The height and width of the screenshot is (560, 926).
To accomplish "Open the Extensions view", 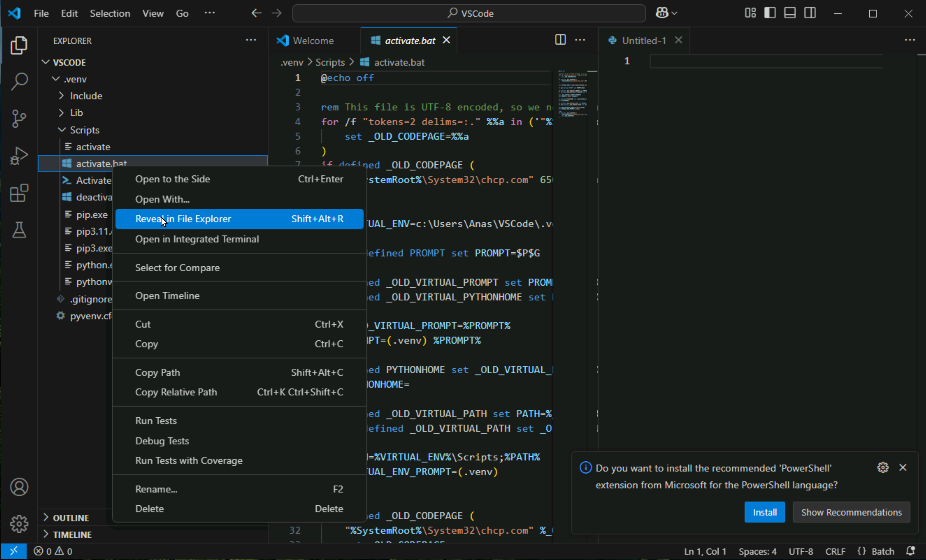I will tap(19, 193).
